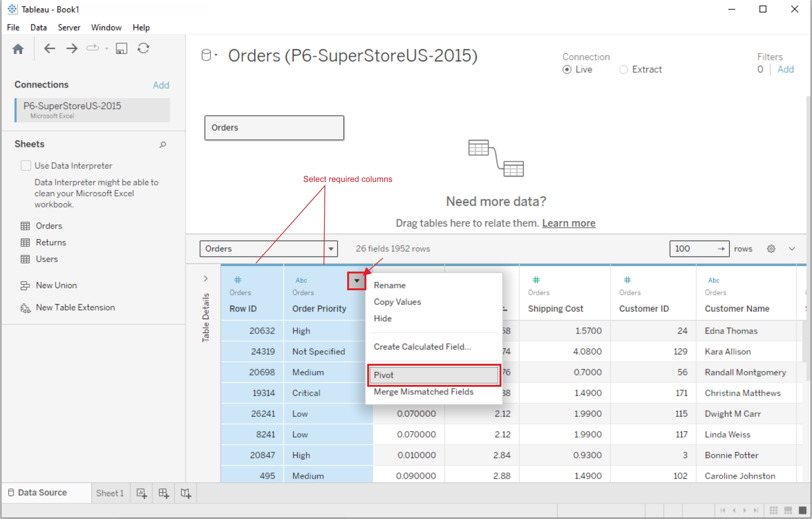Add a new connection

[161, 85]
